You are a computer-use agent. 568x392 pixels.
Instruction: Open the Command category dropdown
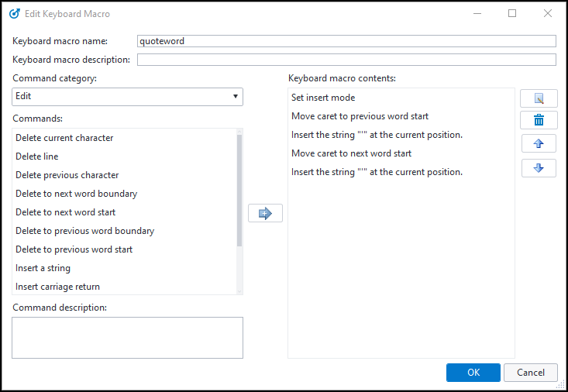click(x=128, y=96)
